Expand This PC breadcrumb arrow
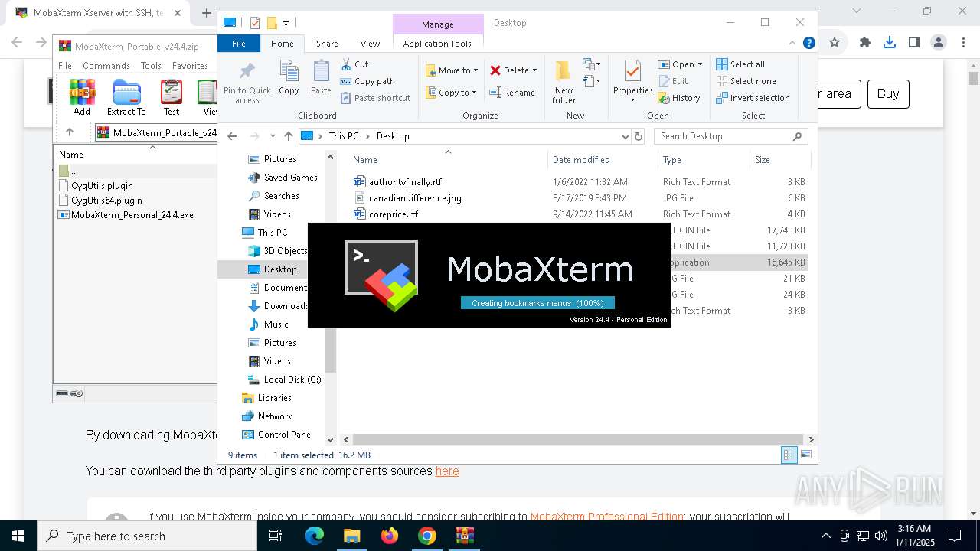The width and height of the screenshot is (980, 551). [x=367, y=136]
